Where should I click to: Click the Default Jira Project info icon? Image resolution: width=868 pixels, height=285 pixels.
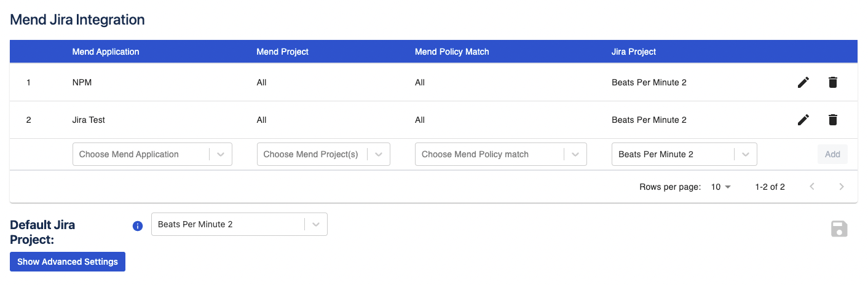[x=138, y=226]
